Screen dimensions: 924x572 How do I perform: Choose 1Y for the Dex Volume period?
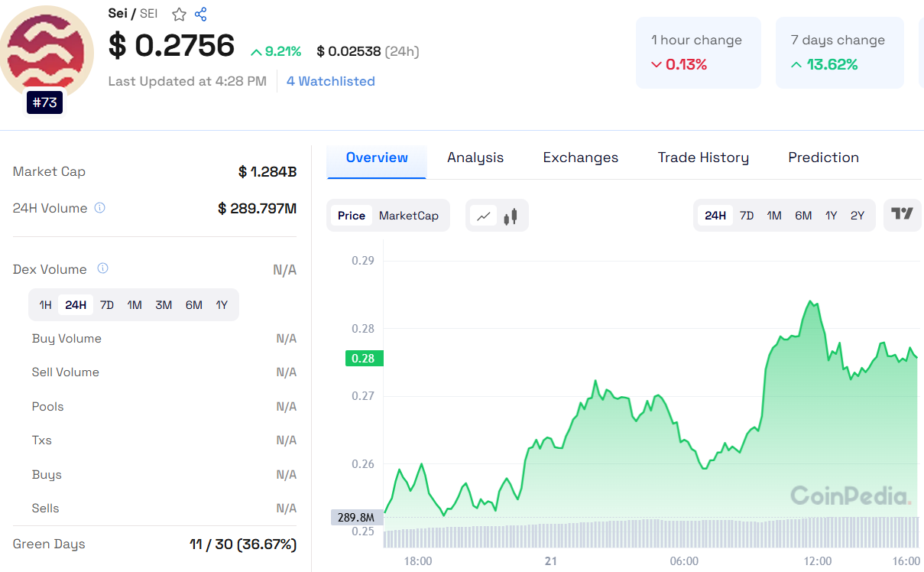coord(222,305)
